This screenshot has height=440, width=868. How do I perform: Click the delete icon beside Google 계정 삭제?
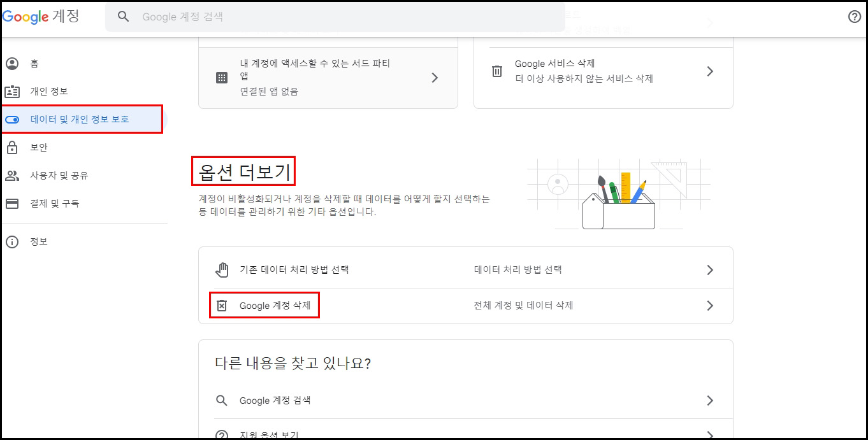[x=221, y=306]
